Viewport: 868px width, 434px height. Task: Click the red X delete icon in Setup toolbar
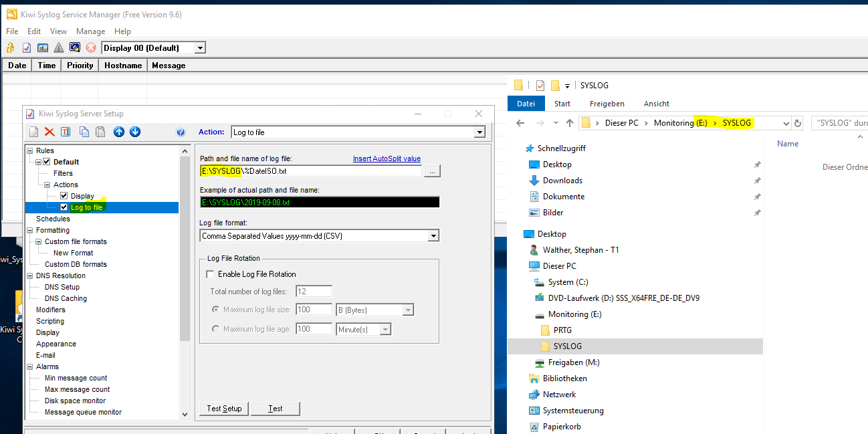click(49, 132)
